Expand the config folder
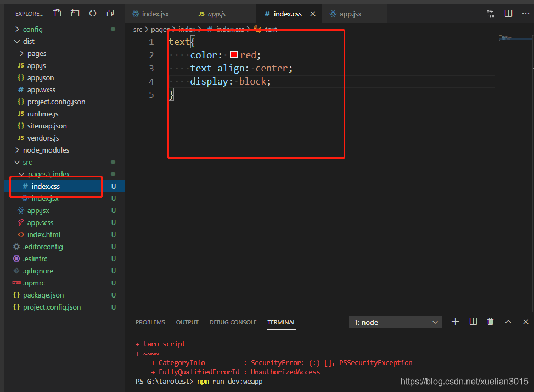The image size is (534, 392). click(65, 29)
